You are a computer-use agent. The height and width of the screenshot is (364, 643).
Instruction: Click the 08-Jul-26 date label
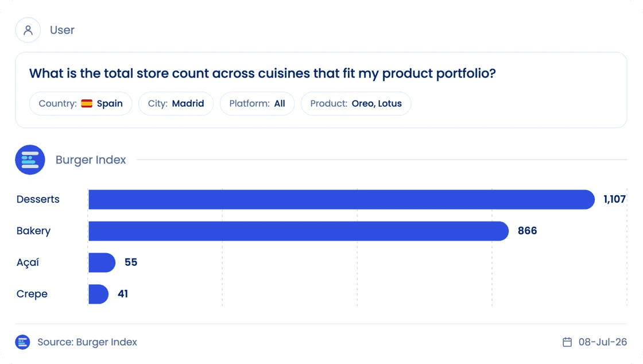(x=603, y=342)
